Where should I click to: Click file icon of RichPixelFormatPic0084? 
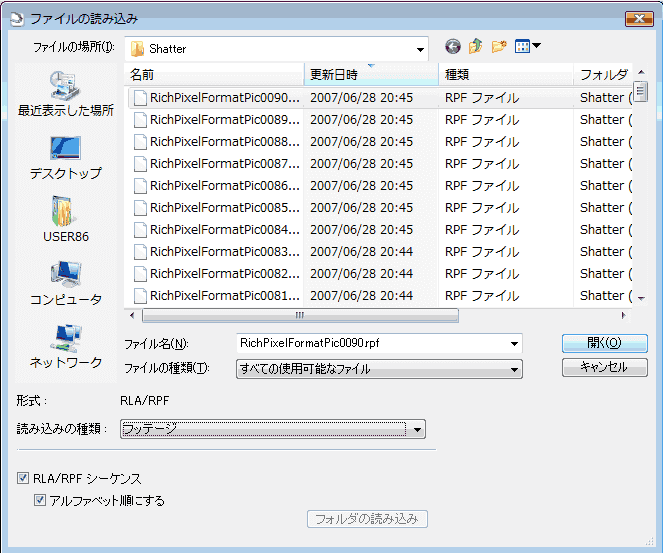(140, 230)
